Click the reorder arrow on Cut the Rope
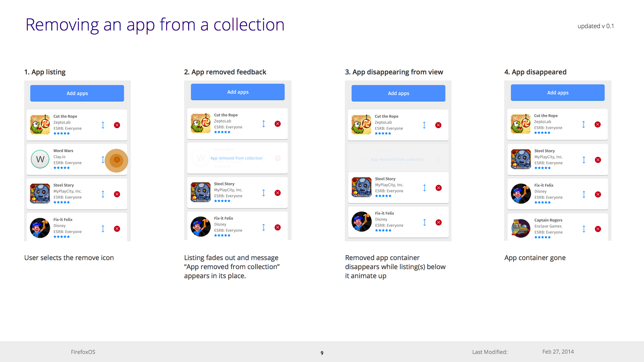Screen dimensions: 644x362 [103, 124]
